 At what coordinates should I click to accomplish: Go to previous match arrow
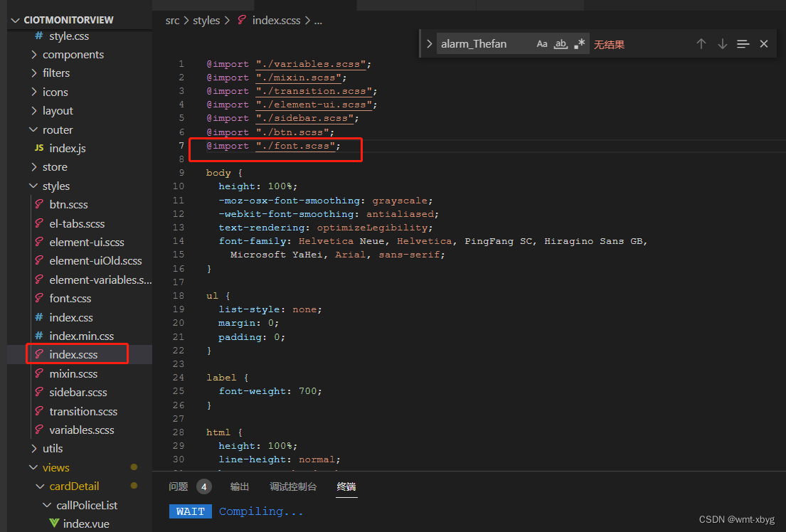(x=701, y=44)
